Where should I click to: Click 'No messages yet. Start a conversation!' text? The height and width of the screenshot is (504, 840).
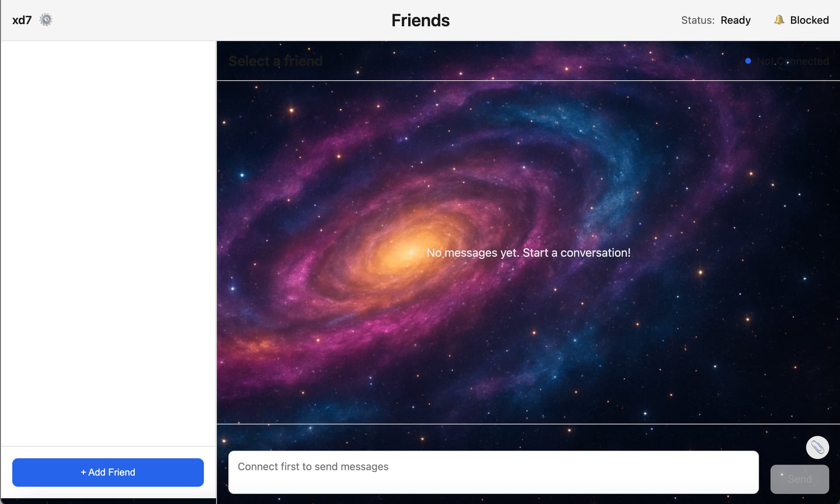[528, 253]
